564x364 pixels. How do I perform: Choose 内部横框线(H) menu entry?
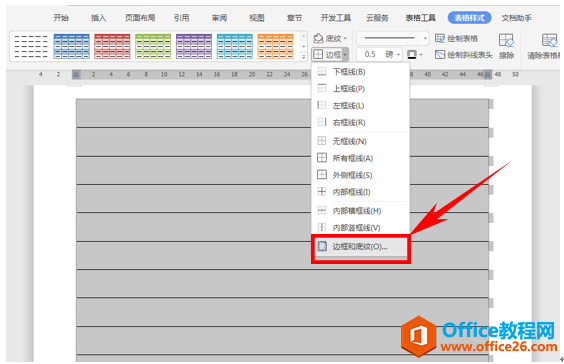click(x=360, y=210)
